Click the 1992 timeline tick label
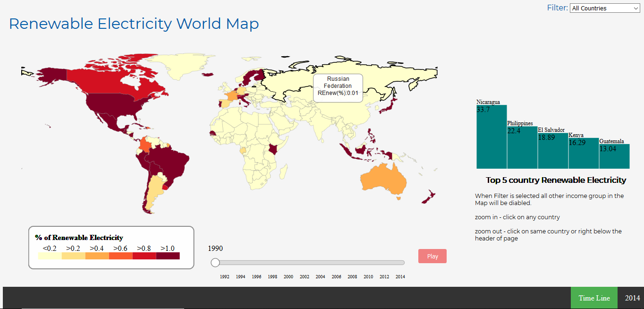The width and height of the screenshot is (644, 309). point(225,277)
